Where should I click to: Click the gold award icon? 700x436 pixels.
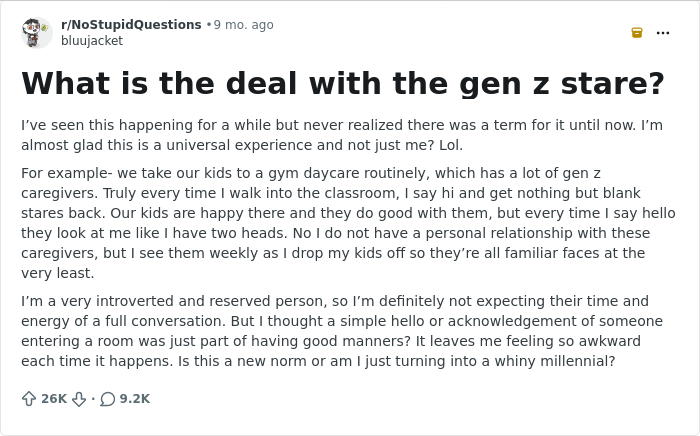click(x=637, y=33)
